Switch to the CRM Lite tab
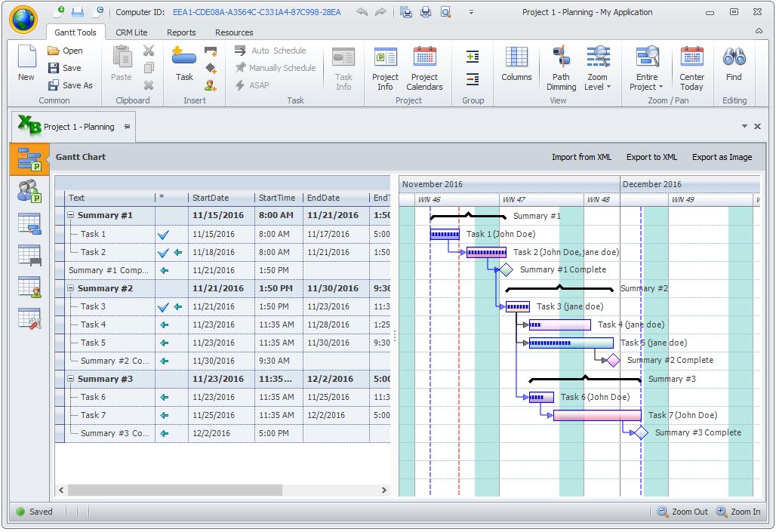The image size is (776, 532). point(132,32)
